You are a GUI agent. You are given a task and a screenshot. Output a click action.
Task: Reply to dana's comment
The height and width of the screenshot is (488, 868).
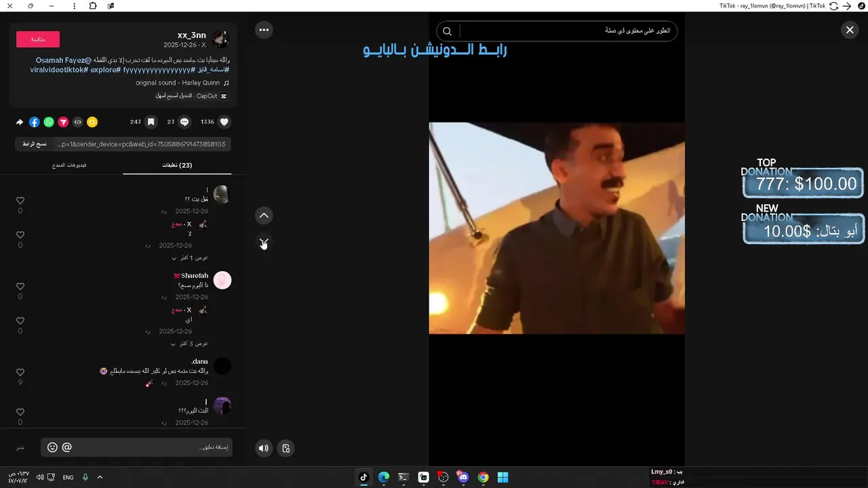164,384
